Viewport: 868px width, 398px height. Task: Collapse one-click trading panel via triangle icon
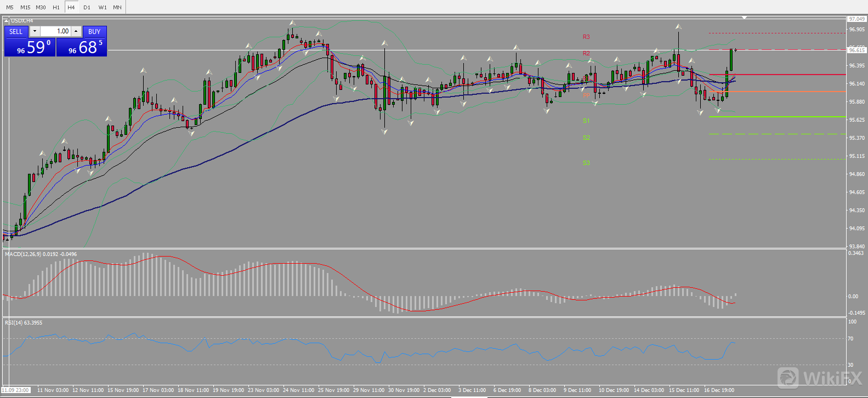pyautogui.click(x=6, y=21)
